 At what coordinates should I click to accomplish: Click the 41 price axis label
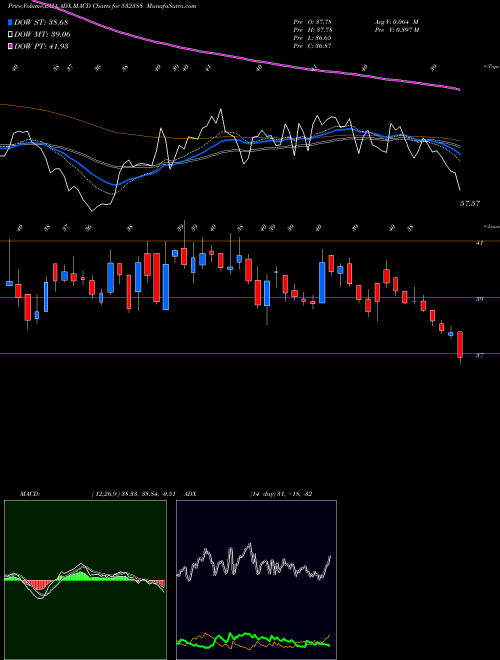pos(479,243)
